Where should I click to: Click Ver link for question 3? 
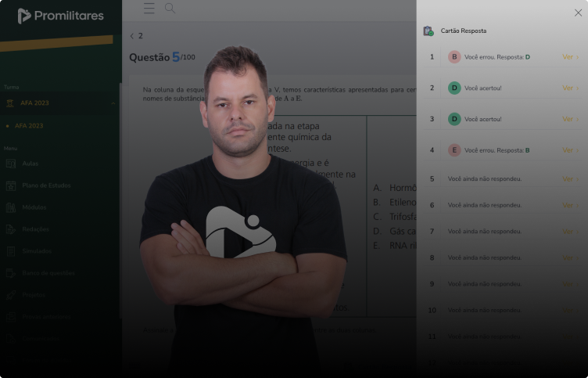point(570,120)
